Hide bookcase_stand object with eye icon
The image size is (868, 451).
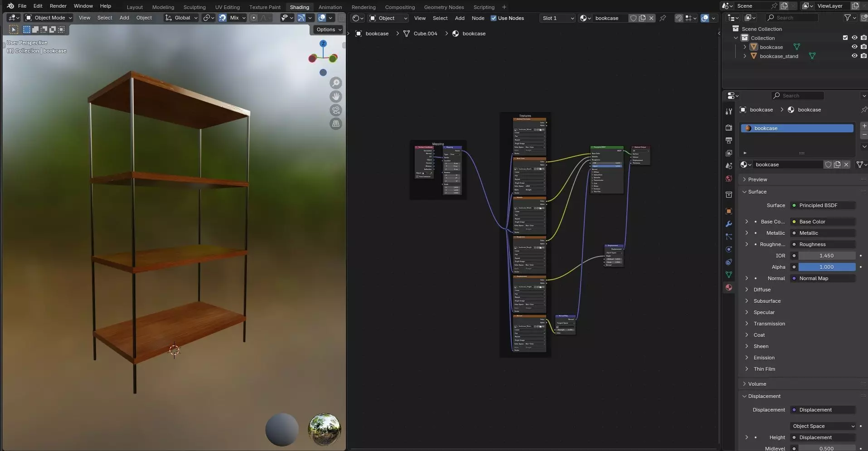(x=854, y=56)
